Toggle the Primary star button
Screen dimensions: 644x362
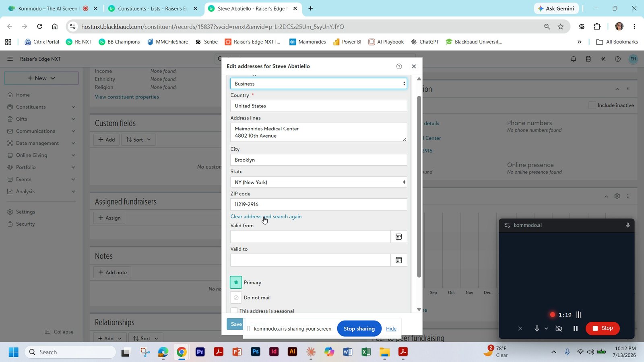(x=236, y=282)
